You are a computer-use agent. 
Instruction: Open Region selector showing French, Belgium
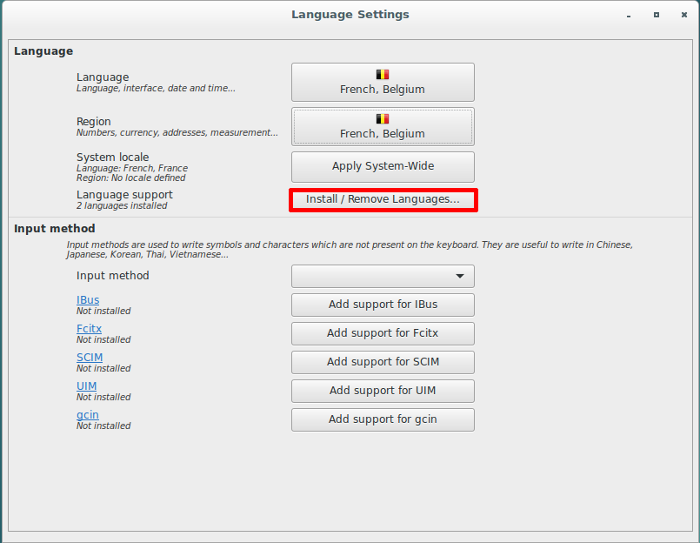tap(383, 126)
